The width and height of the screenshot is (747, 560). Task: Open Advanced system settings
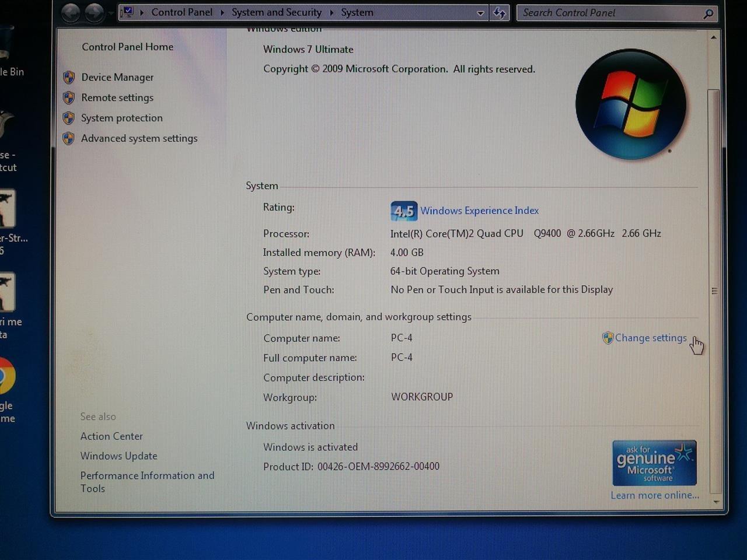139,138
